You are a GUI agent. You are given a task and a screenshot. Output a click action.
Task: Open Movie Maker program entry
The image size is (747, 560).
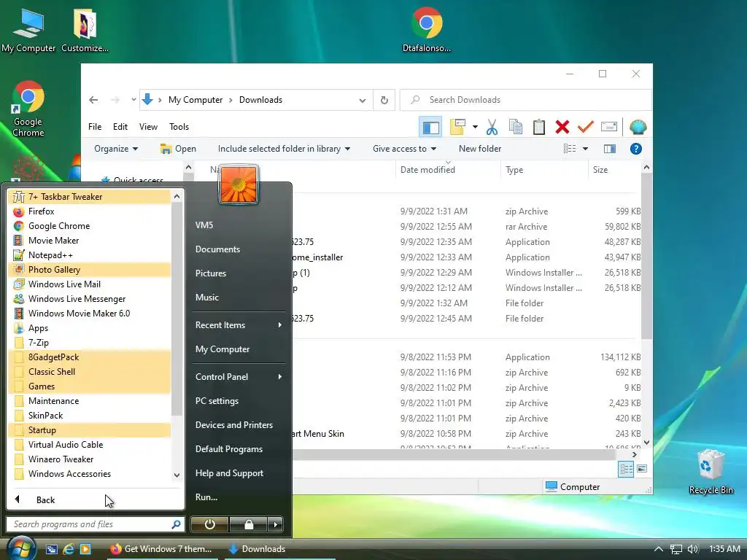click(90, 241)
